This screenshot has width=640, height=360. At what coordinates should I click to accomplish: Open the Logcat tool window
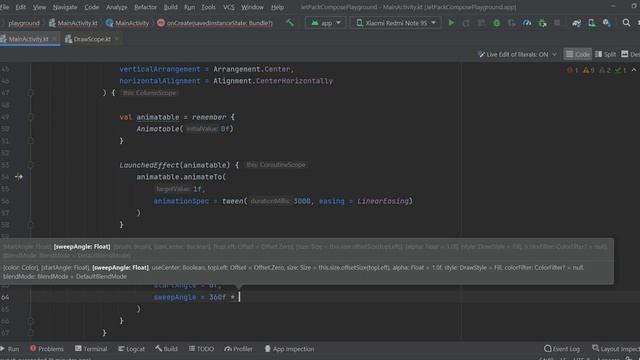tap(131, 349)
